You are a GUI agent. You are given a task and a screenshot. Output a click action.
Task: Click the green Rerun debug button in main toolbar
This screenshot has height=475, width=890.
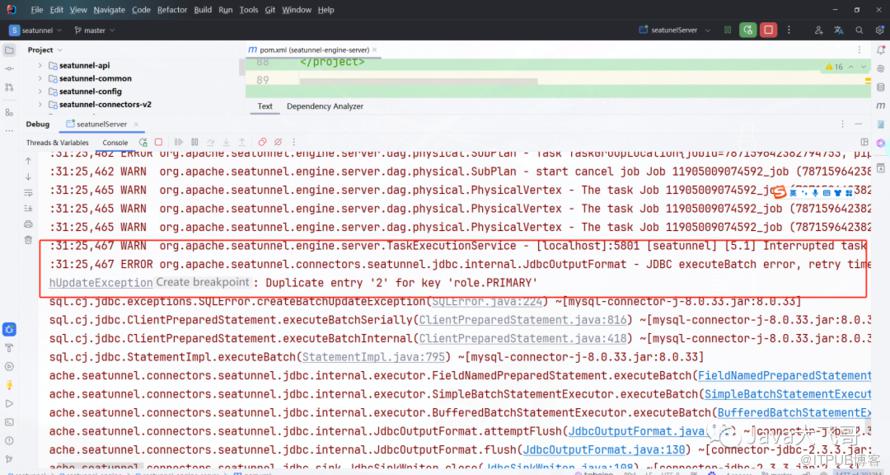pyautogui.click(x=748, y=30)
